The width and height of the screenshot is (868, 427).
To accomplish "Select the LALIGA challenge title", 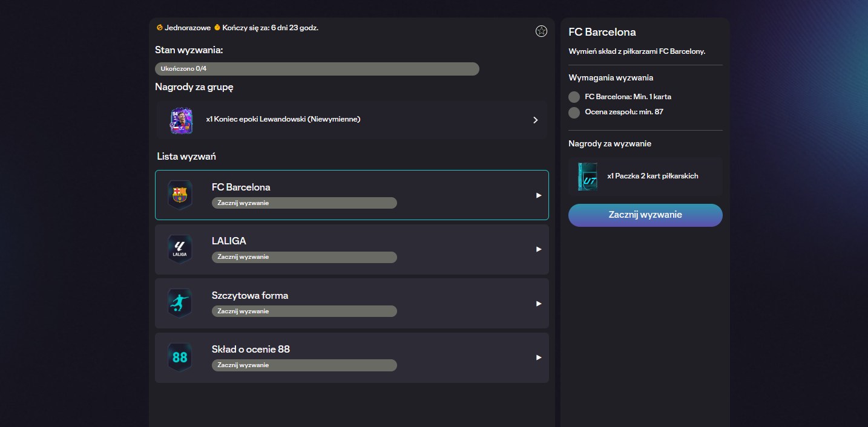I will pyautogui.click(x=229, y=241).
